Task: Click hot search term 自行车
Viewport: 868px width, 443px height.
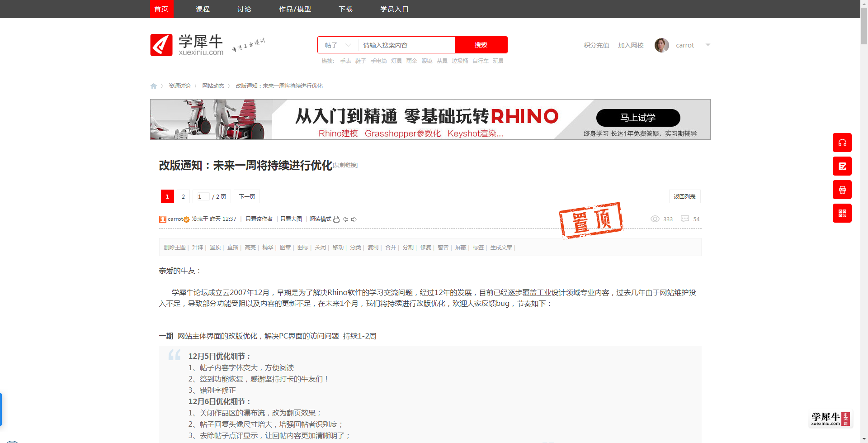Action: pos(481,61)
